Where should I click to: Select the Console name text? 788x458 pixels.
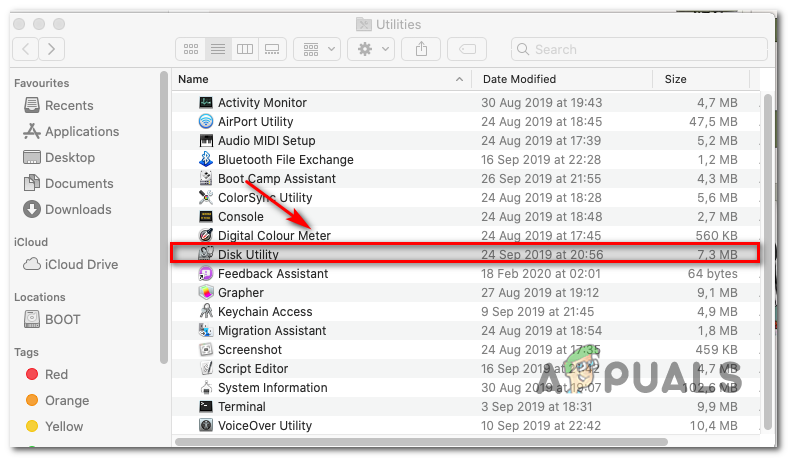pyautogui.click(x=241, y=217)
